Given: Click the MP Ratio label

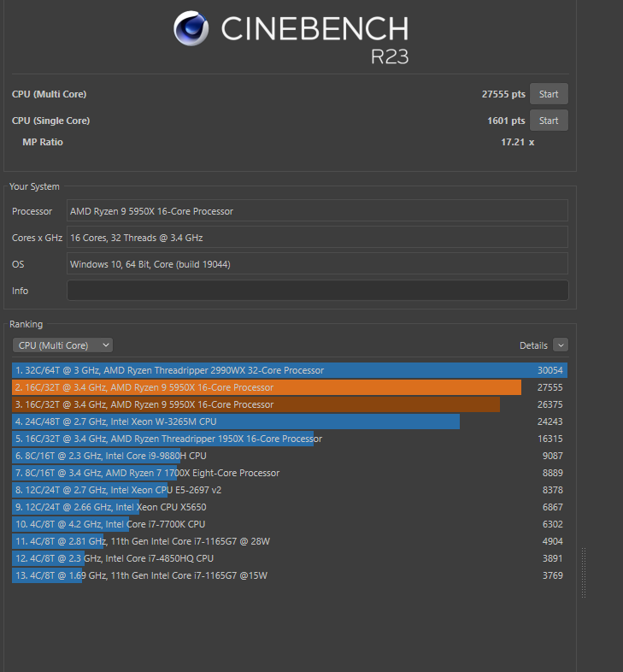Looking at the screenshot, I should [43, 142].
